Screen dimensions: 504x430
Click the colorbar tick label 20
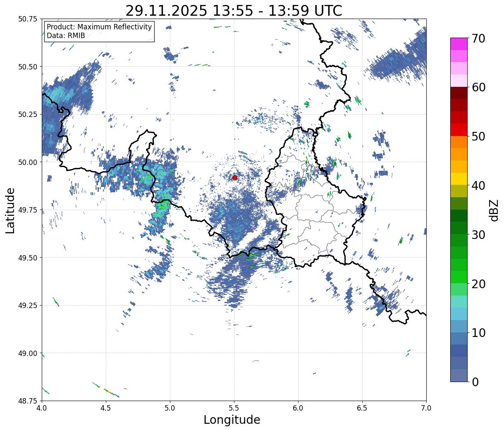pyautogui.click(x=478, y=284)
